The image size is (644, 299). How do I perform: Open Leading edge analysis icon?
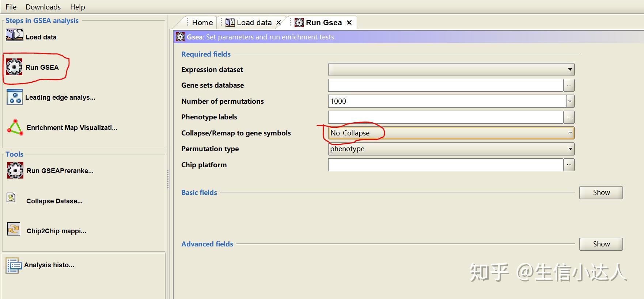(x=15, y=97)
